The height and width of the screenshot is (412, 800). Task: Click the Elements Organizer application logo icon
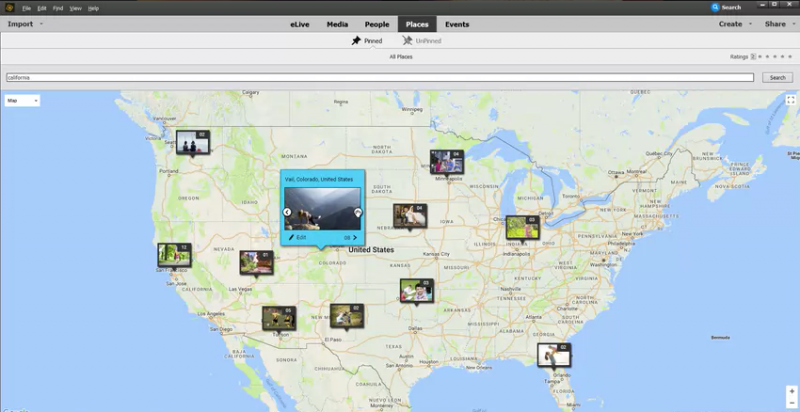tap(9, 8)
